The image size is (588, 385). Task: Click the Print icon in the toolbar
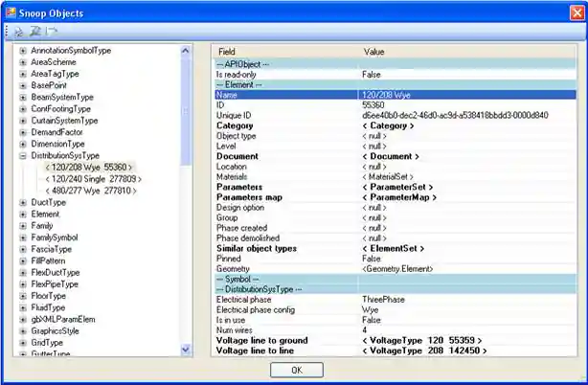[18, 32]
